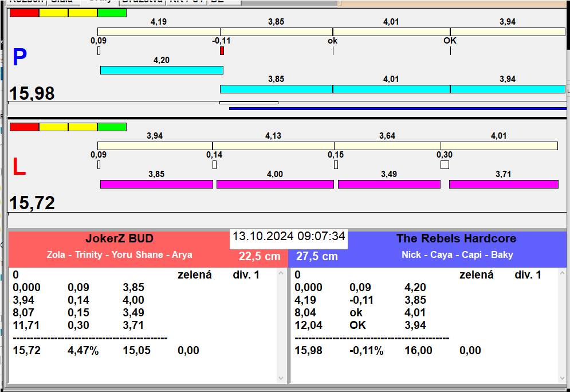Click the blue P lane letter
The height and width of the screenshot is (392, 570).
pyautogui.click(x=19, y=57)
